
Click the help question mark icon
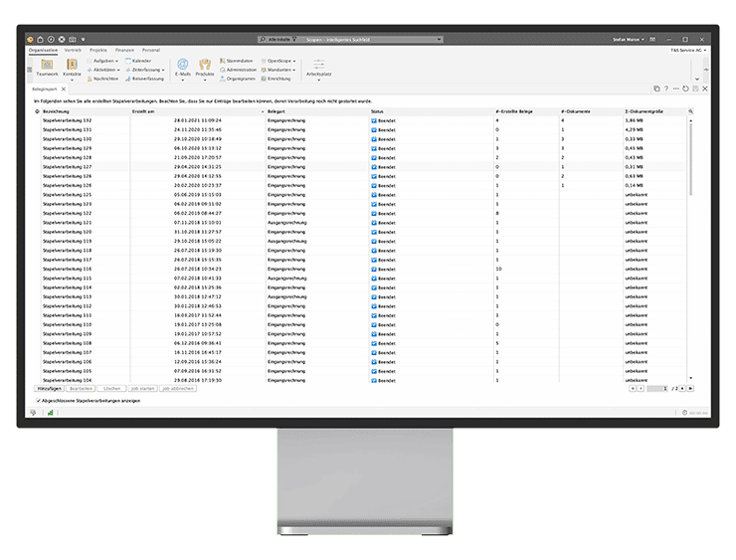[x=666, y=89]
